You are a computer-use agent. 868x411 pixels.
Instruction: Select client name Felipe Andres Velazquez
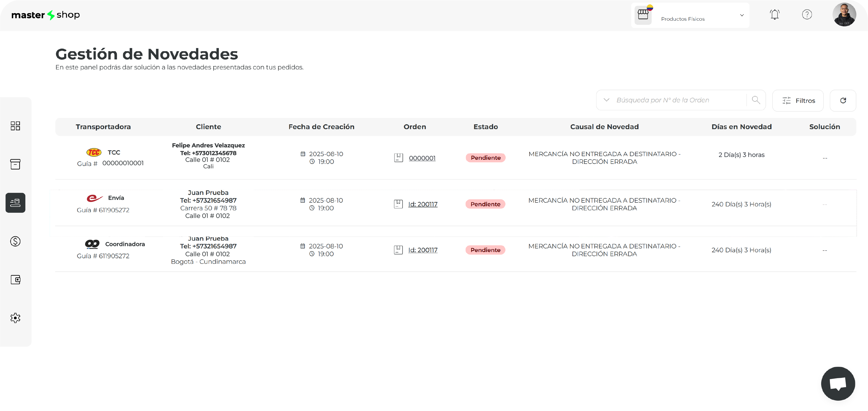[x=208, y=145]
